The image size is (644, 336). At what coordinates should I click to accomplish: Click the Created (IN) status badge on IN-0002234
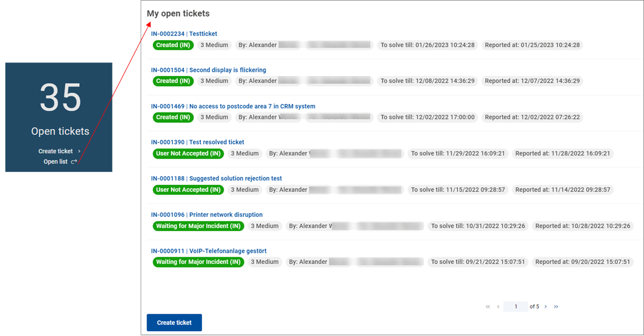click(x=173, y=45)
